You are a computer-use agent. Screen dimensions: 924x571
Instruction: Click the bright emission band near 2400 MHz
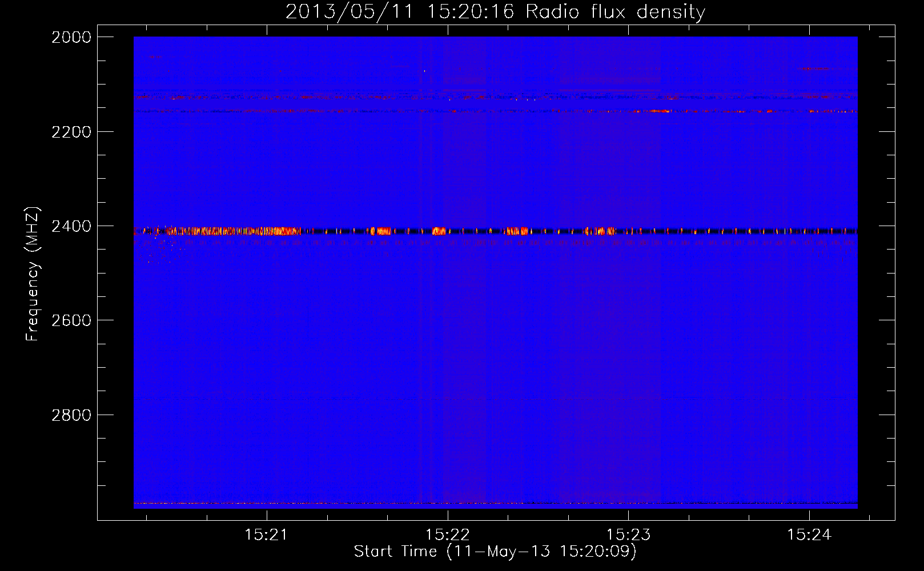(x=495, y=231)
